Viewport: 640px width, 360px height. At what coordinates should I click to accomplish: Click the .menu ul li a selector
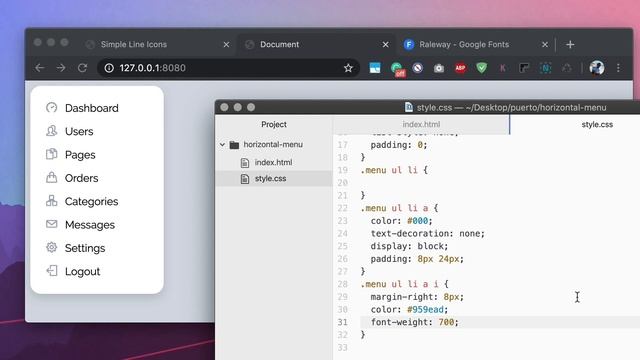(394, 208)
